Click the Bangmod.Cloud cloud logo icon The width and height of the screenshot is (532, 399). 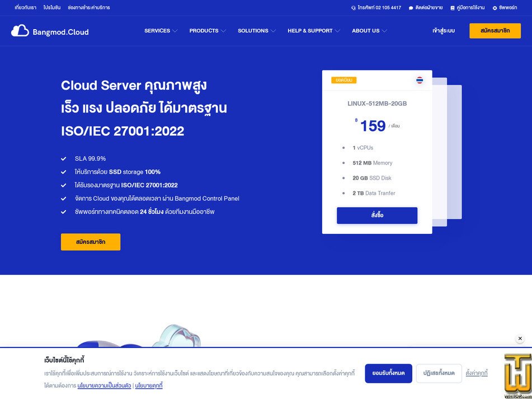(x=20, y=31)
